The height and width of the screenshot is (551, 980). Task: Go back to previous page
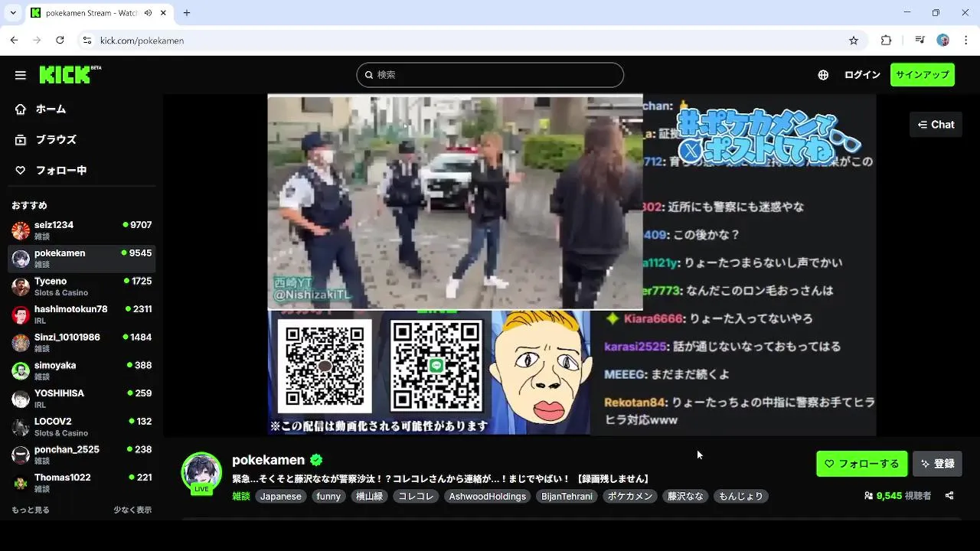pyautogui.click(x=14, y=41)
